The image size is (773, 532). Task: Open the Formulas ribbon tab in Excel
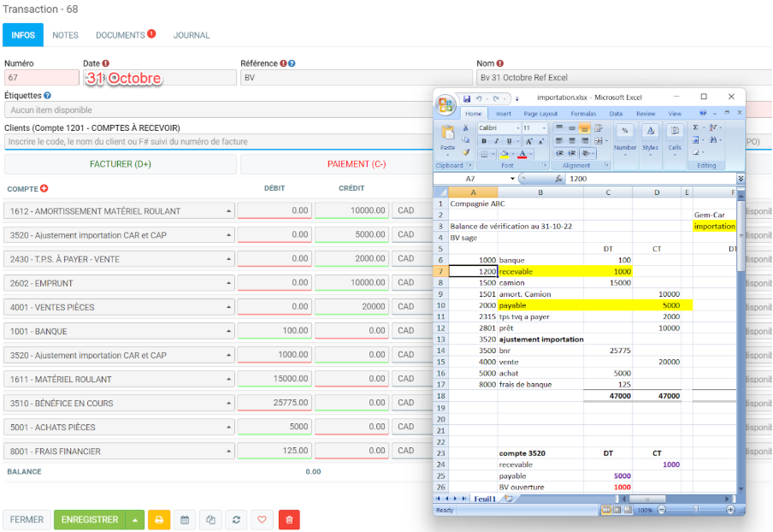(x=583, y=114)
